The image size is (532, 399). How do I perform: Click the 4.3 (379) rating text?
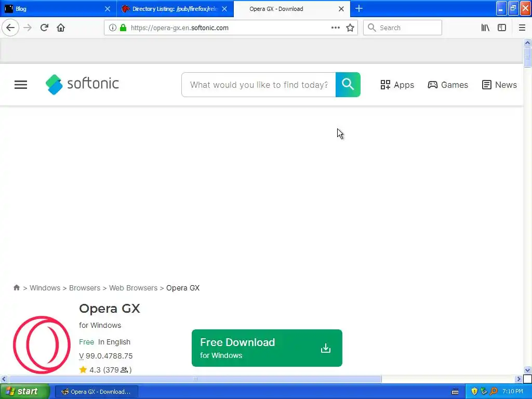[110, 370]
